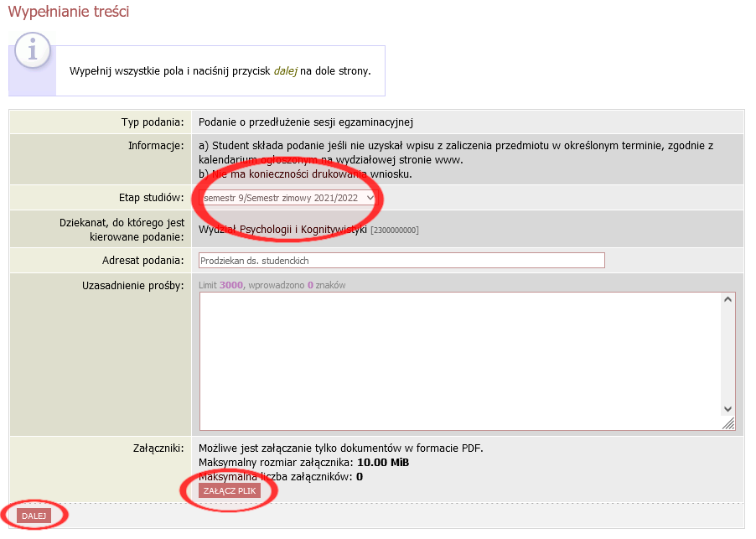Screen dimensions: 756x539
Task: Click the 10.00 MiB maximum size text
Action: (383, 463)
